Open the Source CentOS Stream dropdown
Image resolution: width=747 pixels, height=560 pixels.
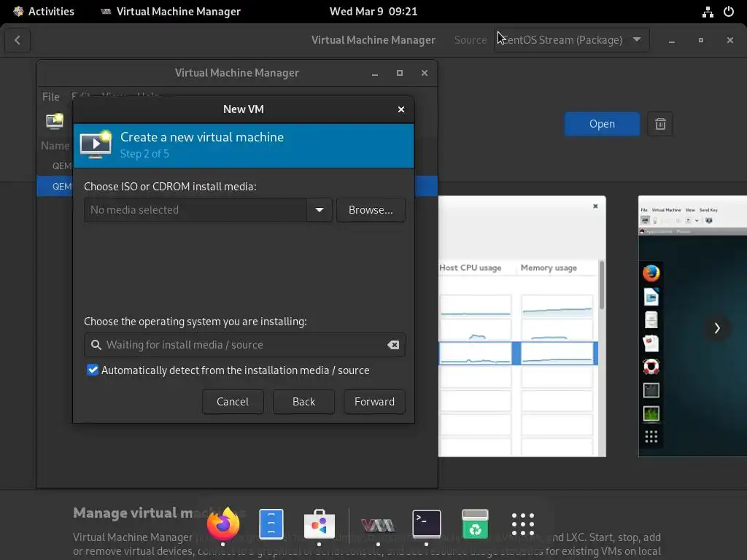point(572,40)
